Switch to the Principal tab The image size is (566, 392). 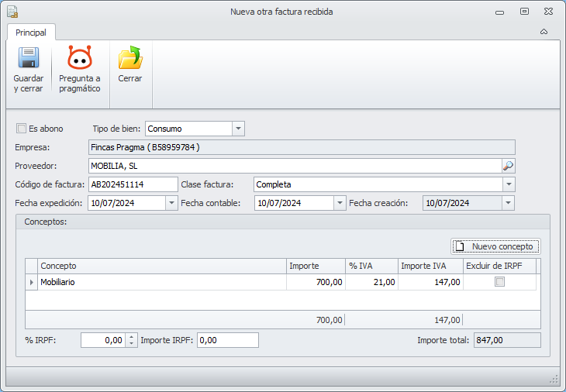[x=31, y=33]
